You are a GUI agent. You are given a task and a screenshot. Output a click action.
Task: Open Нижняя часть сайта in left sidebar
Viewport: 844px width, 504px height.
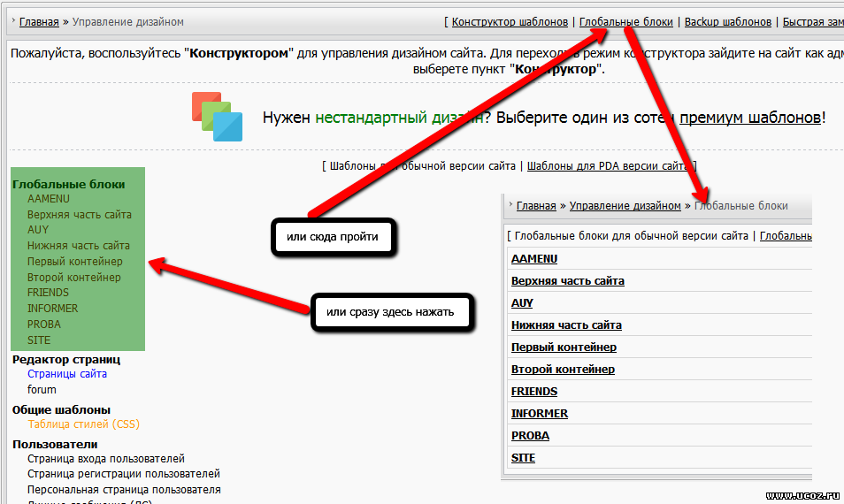click(x=78, y=246)
